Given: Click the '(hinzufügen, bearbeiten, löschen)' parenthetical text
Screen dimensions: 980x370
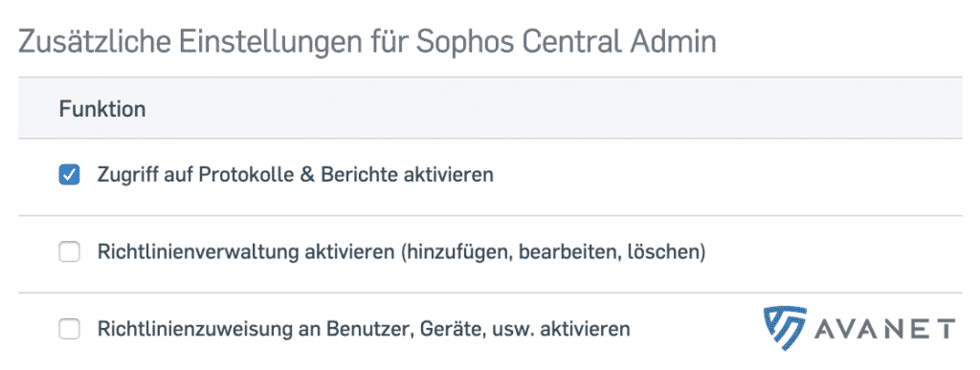Looking at the screenshot, I should (x=552, y=252).
